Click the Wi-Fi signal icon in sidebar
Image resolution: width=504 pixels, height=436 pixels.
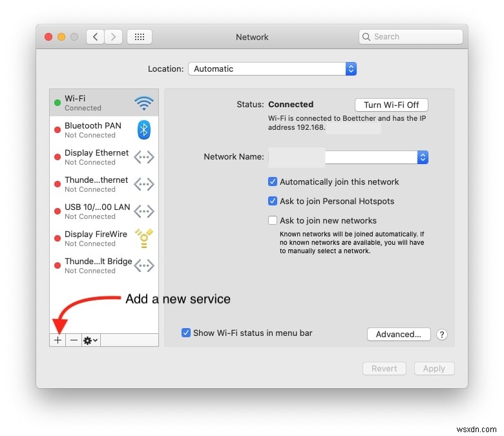click(x=143, y=103)
